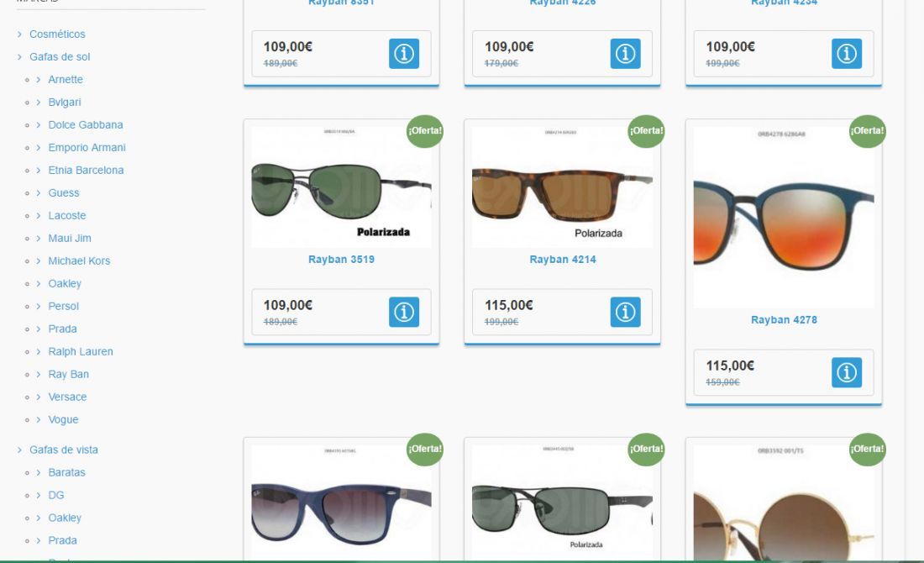This screenshot has height=563, width=924.
Task: Select the Ralph Lauren brand
Action: [x=81, y=352]
